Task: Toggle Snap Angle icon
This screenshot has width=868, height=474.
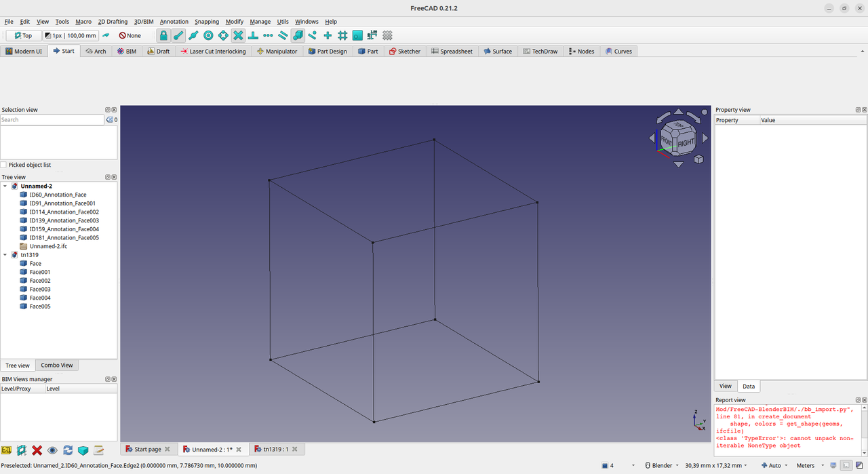Action: pos(223,35)
